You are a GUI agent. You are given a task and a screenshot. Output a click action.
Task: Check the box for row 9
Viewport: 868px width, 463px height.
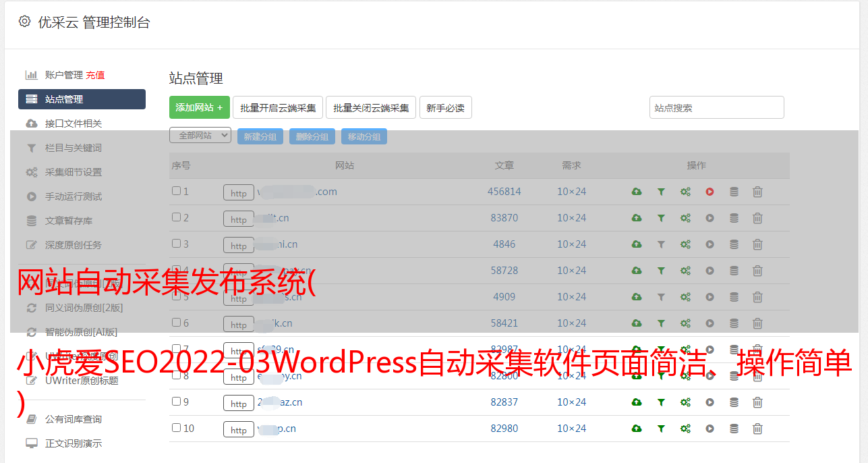(176, 402)
